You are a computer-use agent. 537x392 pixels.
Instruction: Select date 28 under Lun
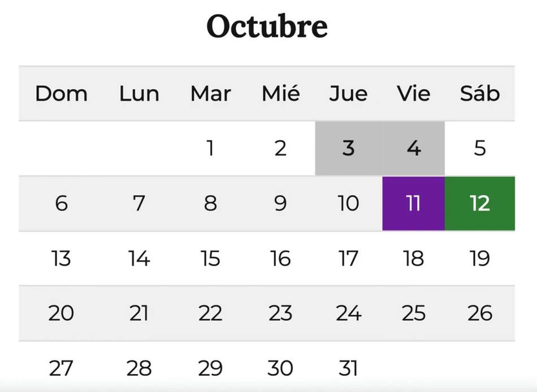point(139,368)
